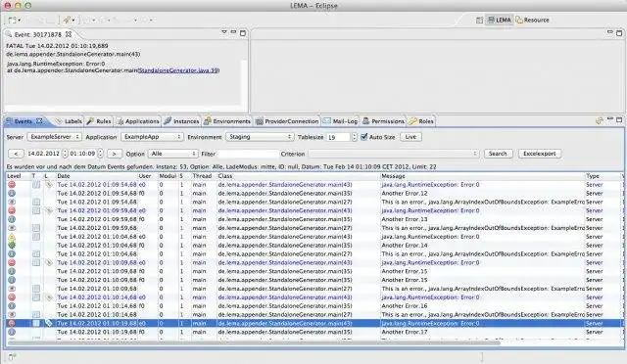The height and width of the screenshot is (364, 627).
Task: Open the Application dropdown showing ExampleApp
Action: point(152,137)
